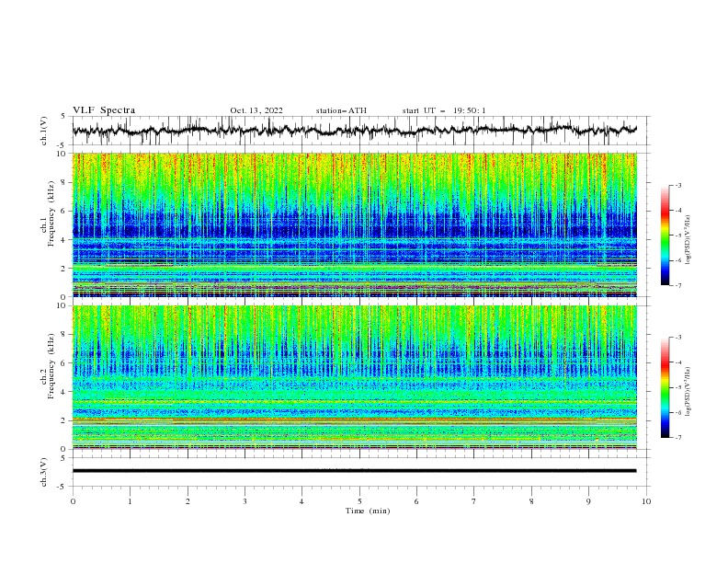Click the ch.1 spectrogram color scale bar
The image size is (728, 563).
click(x=665, y=236)
